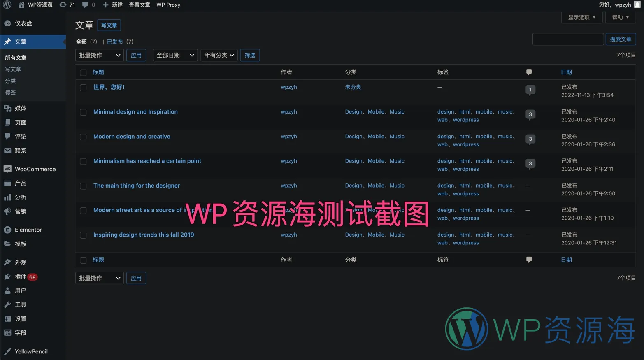
Task: Click the 筛选 filter button
Action: click(250, 55)
